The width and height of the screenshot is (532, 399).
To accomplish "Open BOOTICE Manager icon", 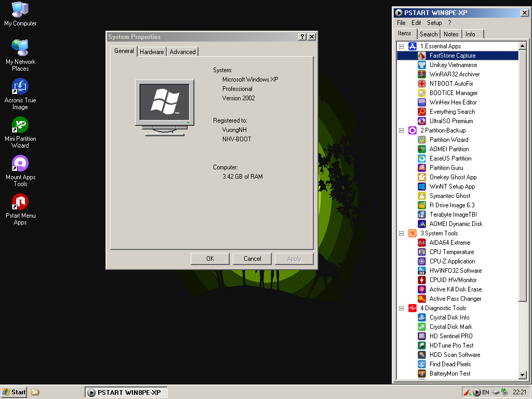I will coord(421,93).
